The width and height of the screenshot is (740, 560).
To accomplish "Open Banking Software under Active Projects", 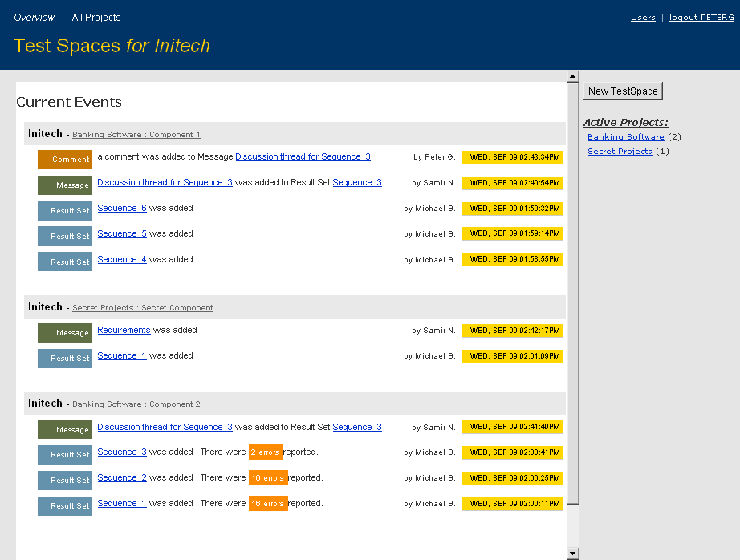I will pyautogui.click(x=625, y=137).
